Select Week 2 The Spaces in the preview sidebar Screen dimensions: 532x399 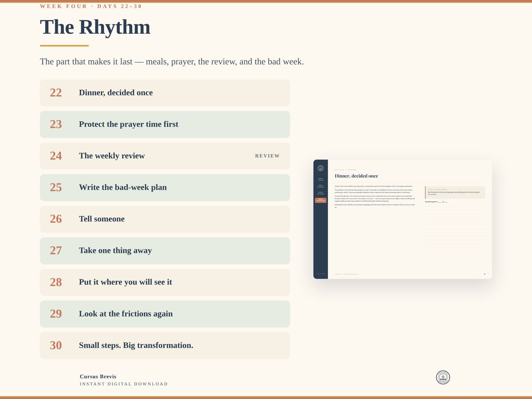coord(321,186)
